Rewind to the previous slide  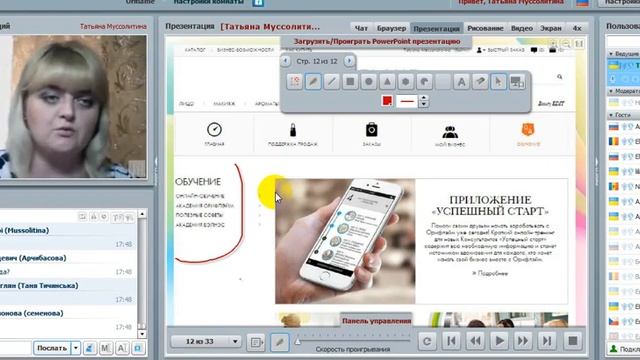point(476,341)
